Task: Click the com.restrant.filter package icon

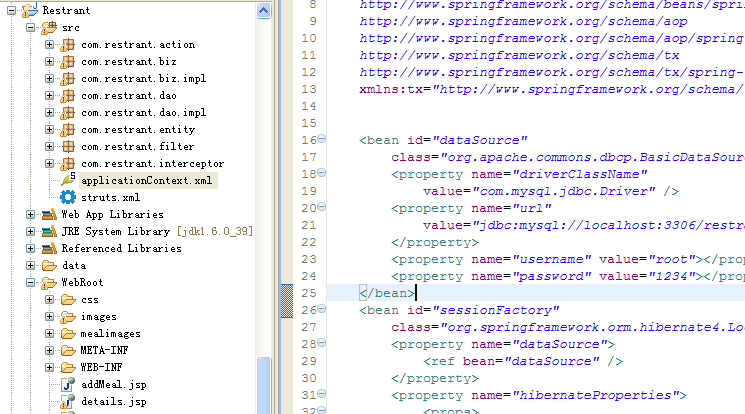Action: click(x=68, y=146)
